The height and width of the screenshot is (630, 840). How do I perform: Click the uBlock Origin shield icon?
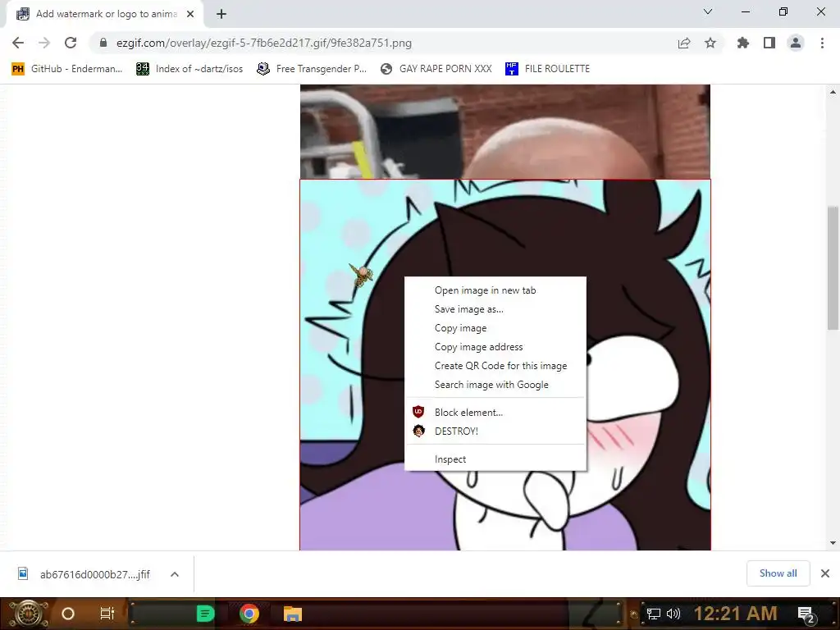tap(418, 412)
